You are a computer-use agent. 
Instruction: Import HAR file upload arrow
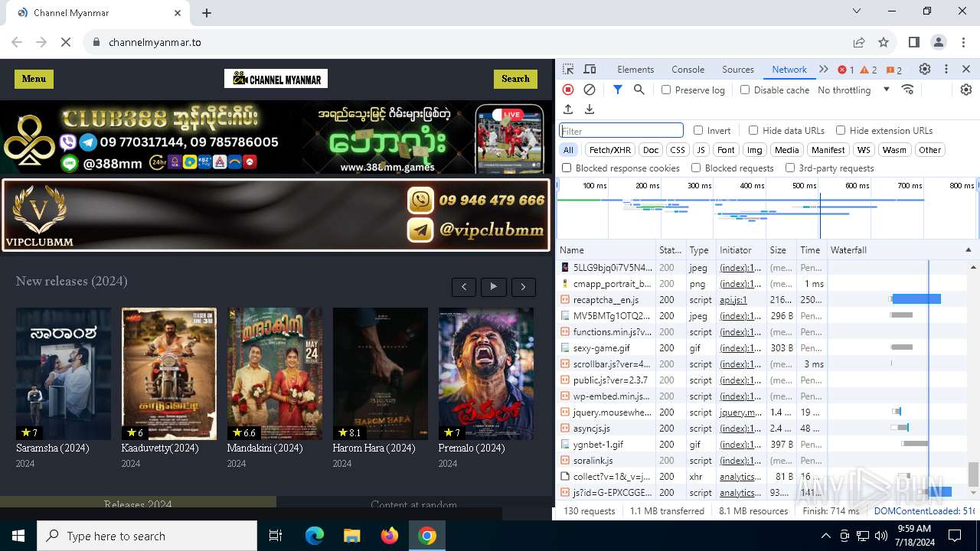(x=568, y=109)
